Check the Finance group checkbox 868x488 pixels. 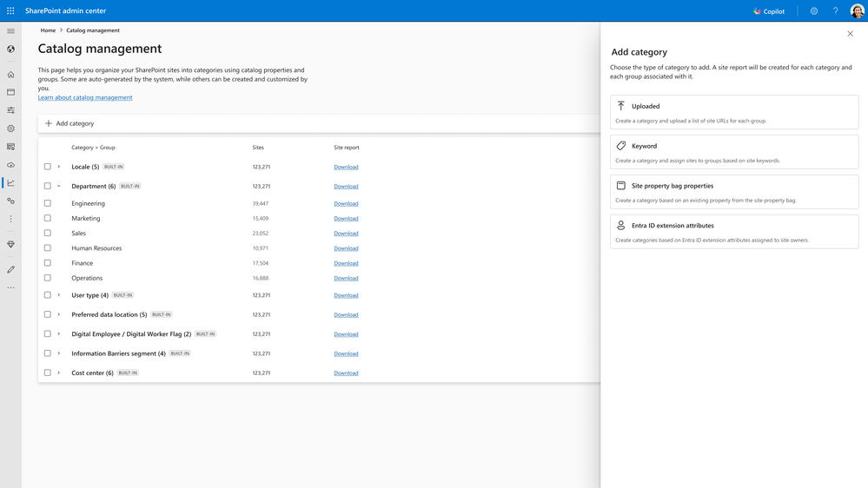tap(48, 263)
